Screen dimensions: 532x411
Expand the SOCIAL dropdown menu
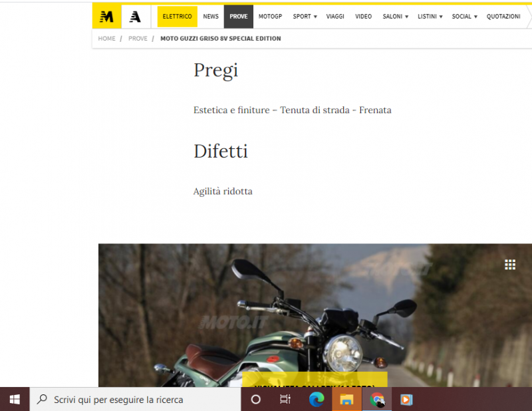pos(464,16)
